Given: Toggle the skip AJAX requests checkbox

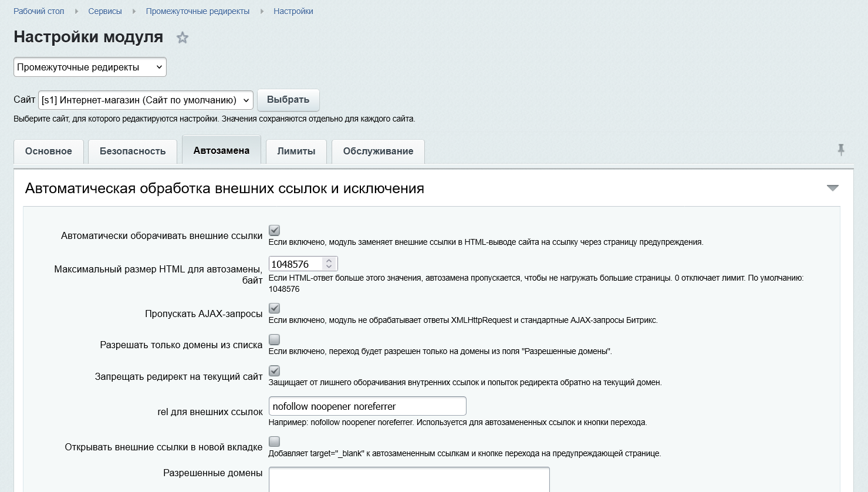Looking at the screenshot, I should pos(274,308).
